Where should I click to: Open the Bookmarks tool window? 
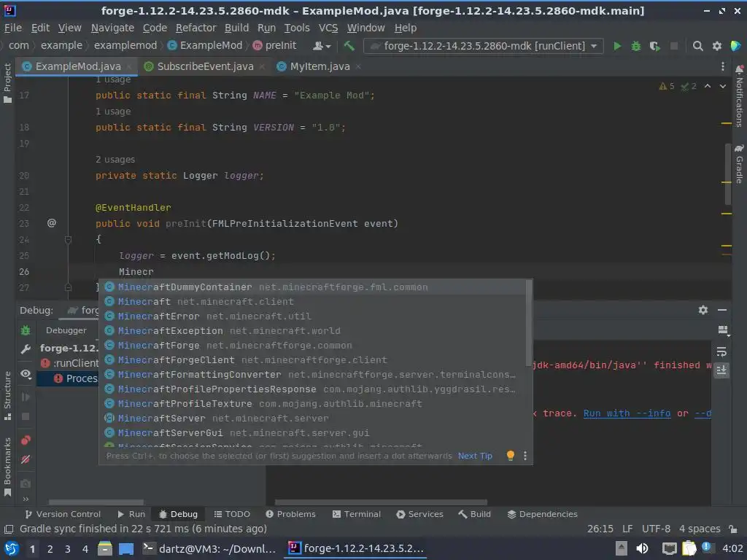pyautogui.click(x=7, y=467)
